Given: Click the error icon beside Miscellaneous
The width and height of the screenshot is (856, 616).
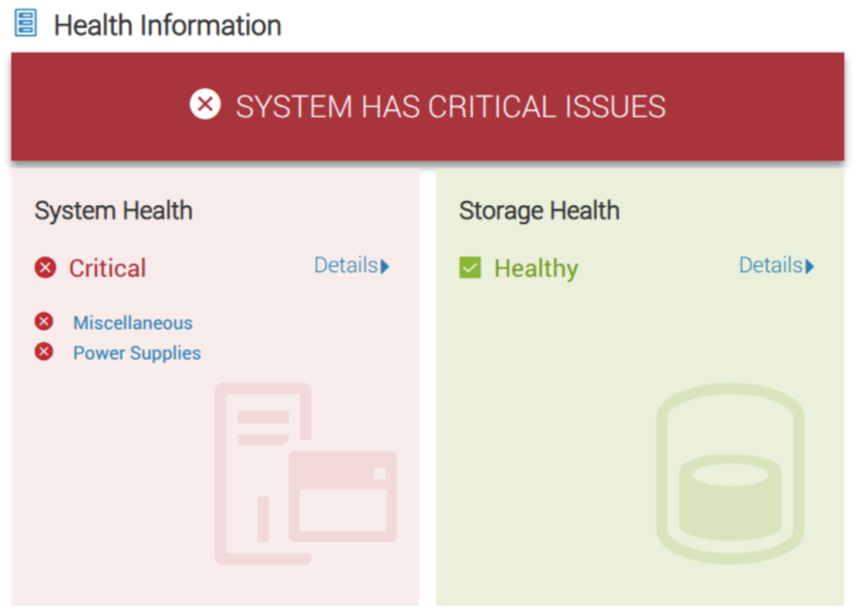Looking at the screenshot, I should (x=44, y=321).
